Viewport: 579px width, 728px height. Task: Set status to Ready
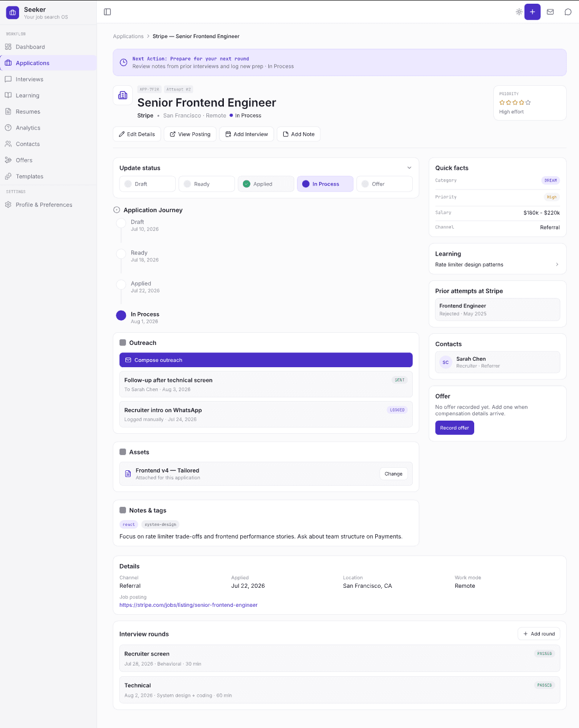207,184
